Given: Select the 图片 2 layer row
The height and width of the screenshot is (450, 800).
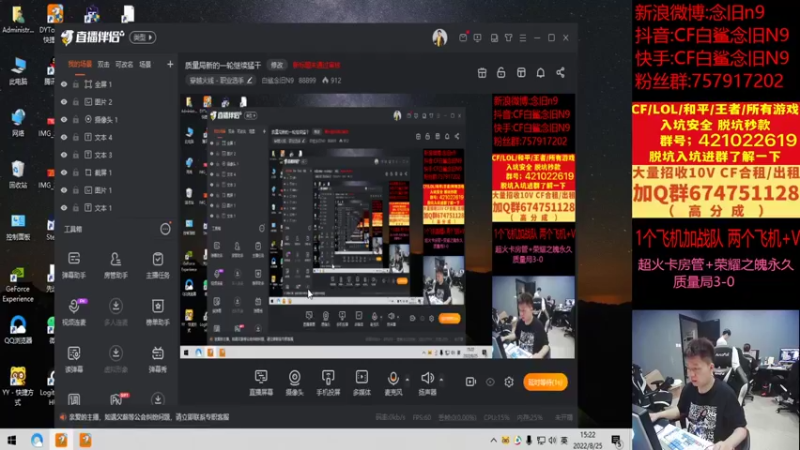Looking at the screenshot, I should (116, 102).
